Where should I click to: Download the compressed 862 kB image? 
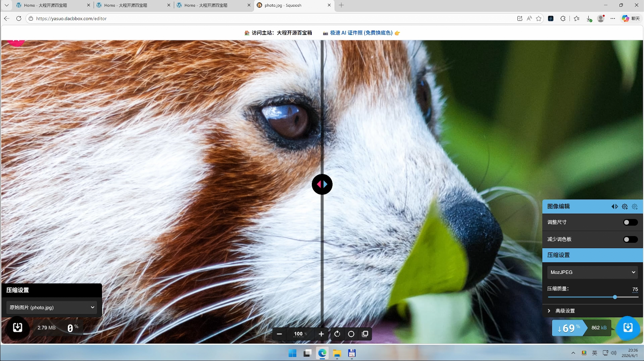point(628,327)
